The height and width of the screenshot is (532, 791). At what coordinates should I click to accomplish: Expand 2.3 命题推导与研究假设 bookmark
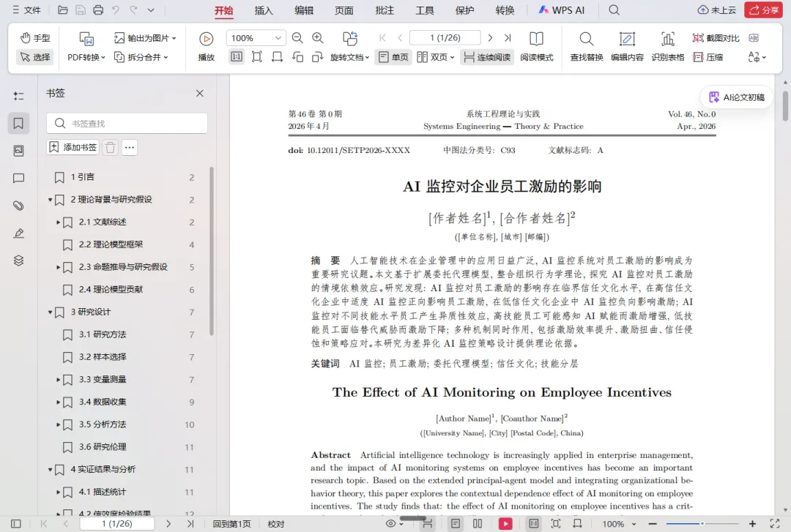[58, 267]
